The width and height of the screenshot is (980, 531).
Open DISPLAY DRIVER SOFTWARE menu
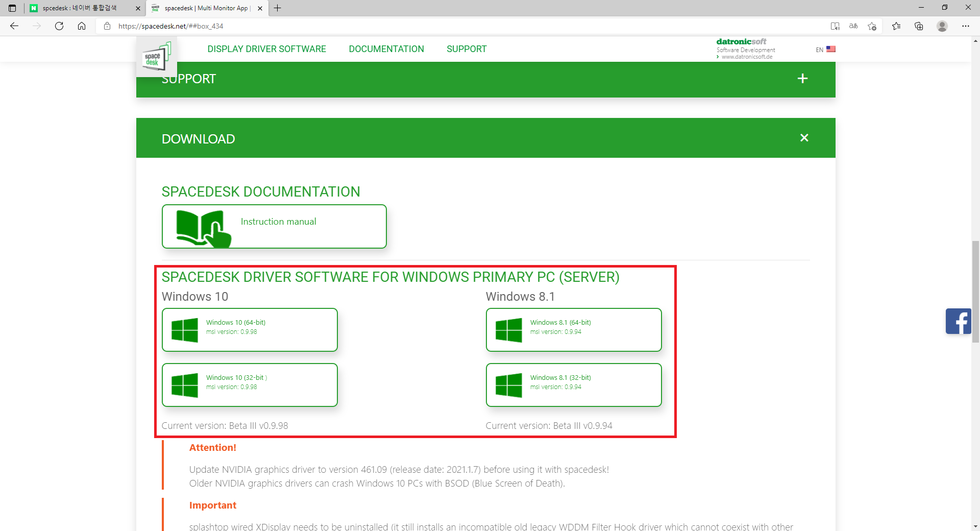(266, 49)
